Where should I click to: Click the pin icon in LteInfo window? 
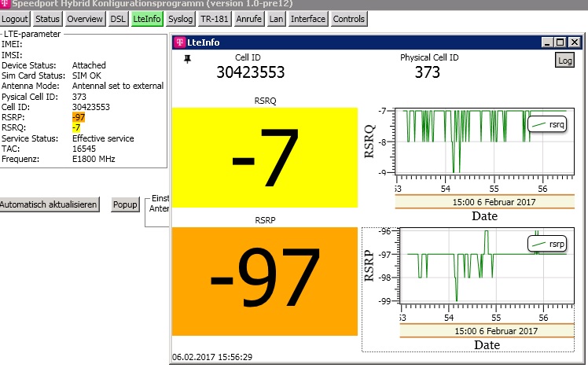click(x=188, y=59)
